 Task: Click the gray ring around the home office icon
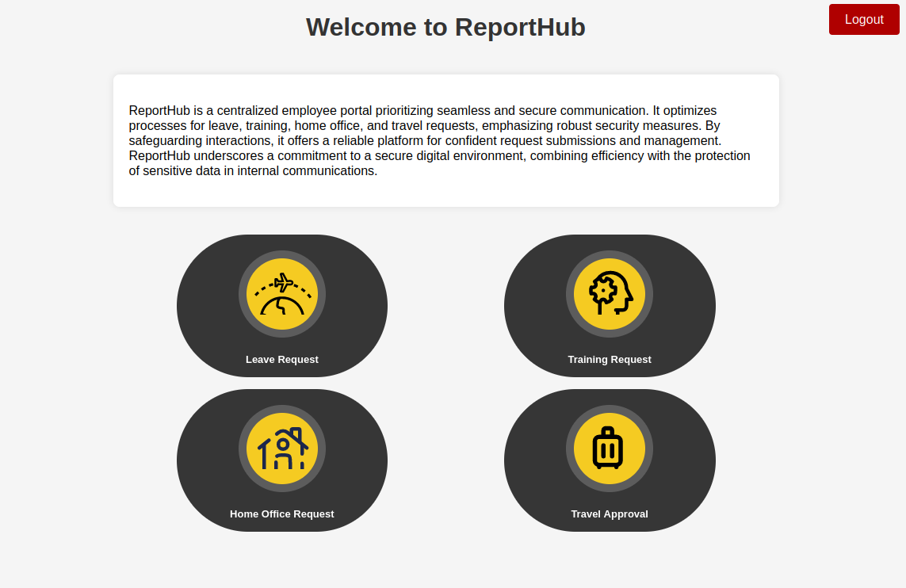[x=243, y=449]
